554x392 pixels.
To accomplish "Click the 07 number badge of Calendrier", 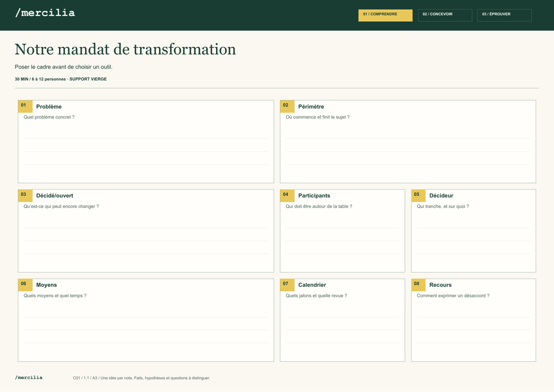I will pos(287,285).
